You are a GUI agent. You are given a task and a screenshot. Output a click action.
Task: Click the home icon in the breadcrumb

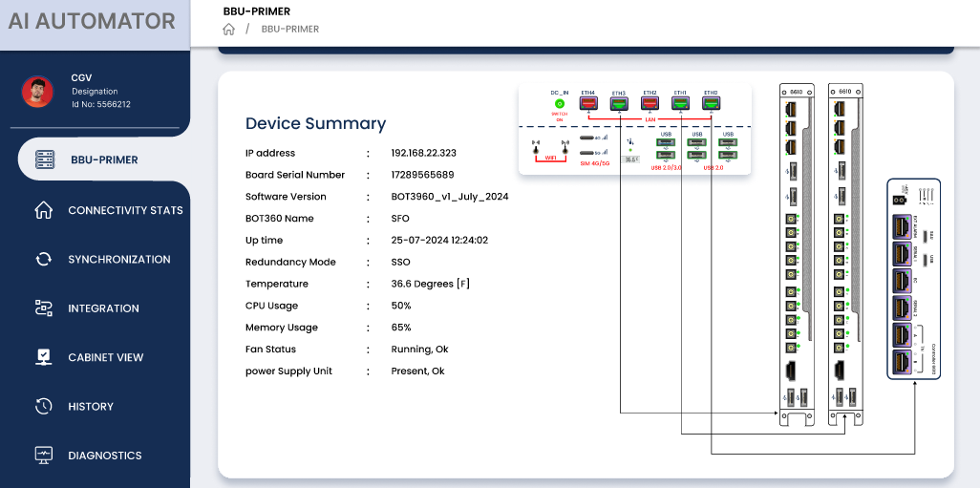tap(229, 29)
